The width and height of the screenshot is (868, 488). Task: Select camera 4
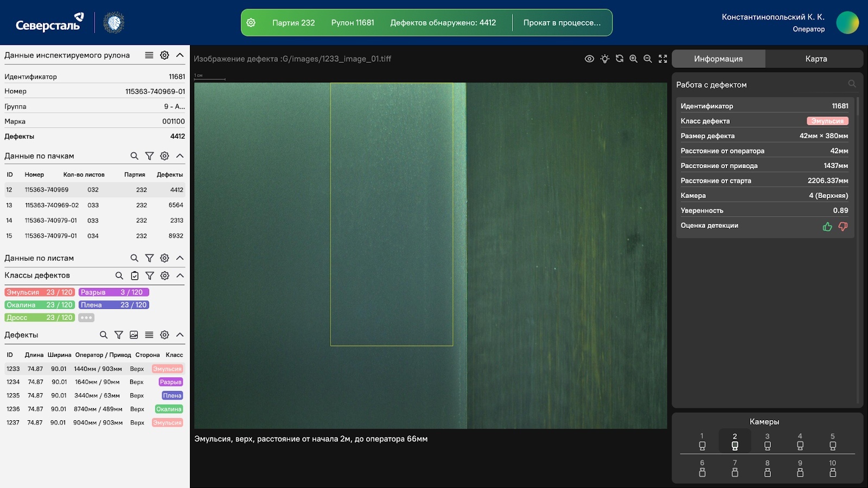800,441
